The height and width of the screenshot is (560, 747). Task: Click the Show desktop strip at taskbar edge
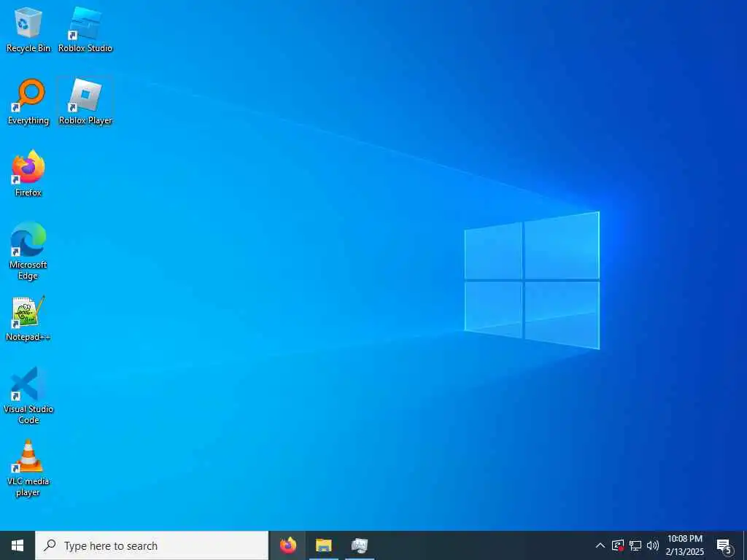click(x=745, y=545)
